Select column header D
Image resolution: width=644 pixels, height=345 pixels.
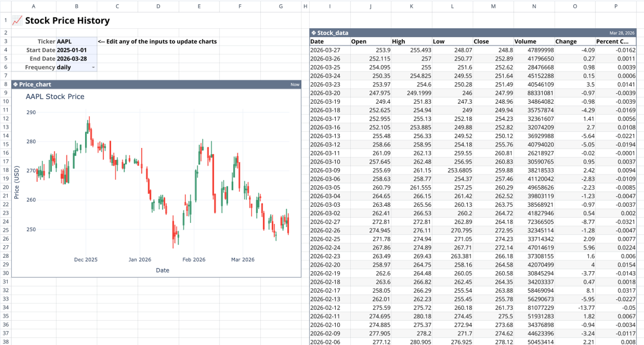[x=158, y=6]
